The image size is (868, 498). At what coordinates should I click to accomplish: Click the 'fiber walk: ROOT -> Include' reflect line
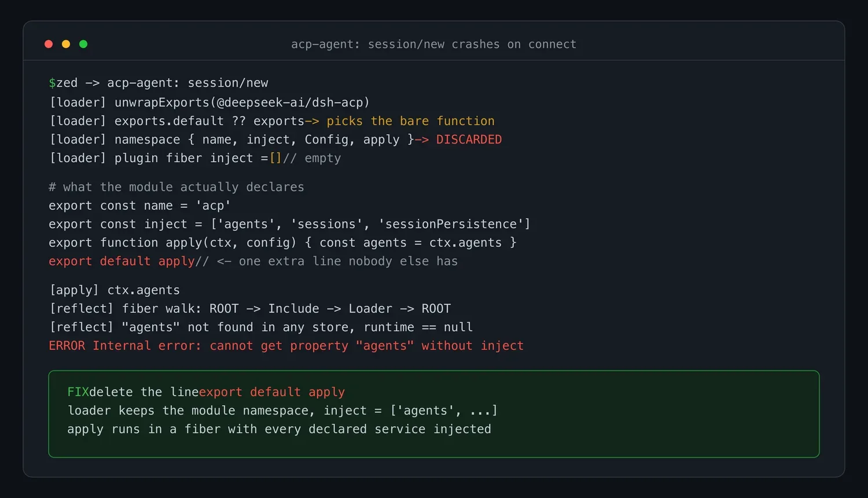coord(250,309)
